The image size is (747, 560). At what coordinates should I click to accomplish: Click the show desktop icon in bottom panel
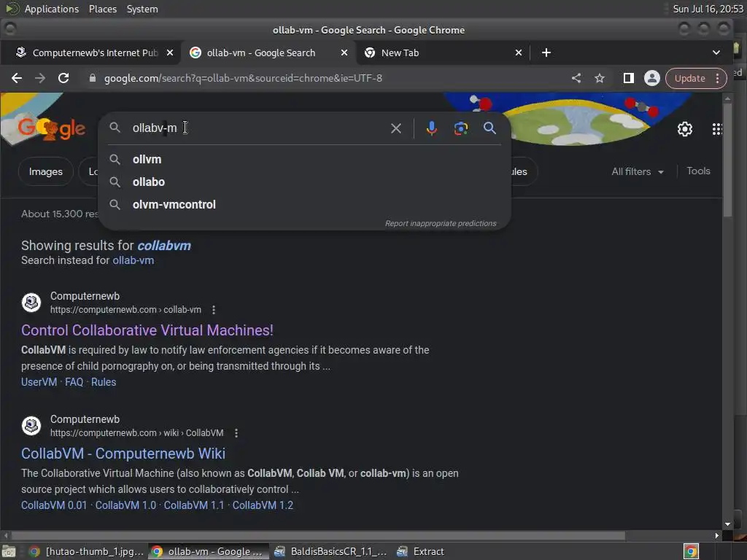click(x=9, y=551)
